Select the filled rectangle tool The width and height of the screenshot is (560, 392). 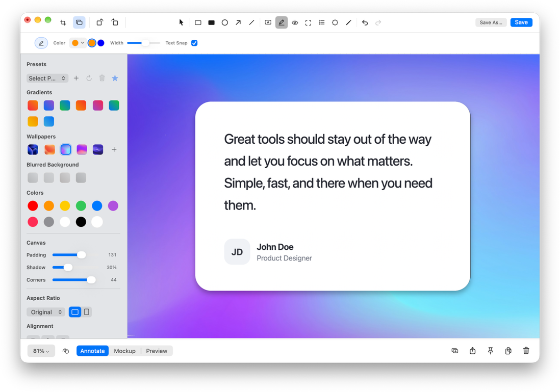click(x=212, y=22)
